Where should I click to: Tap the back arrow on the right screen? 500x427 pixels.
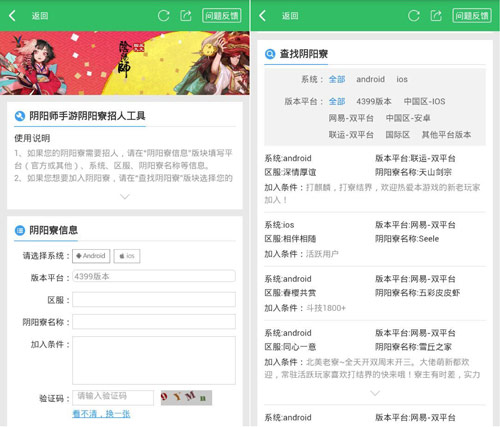263,16
